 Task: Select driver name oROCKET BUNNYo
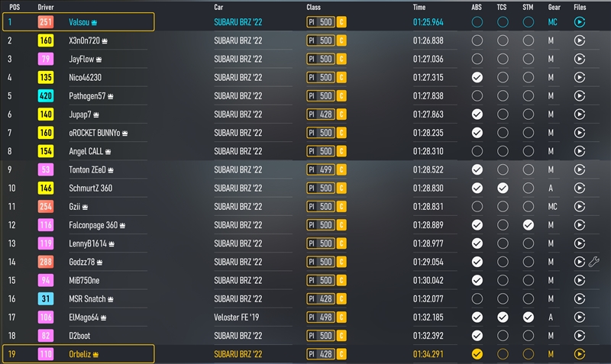(94, 133)
